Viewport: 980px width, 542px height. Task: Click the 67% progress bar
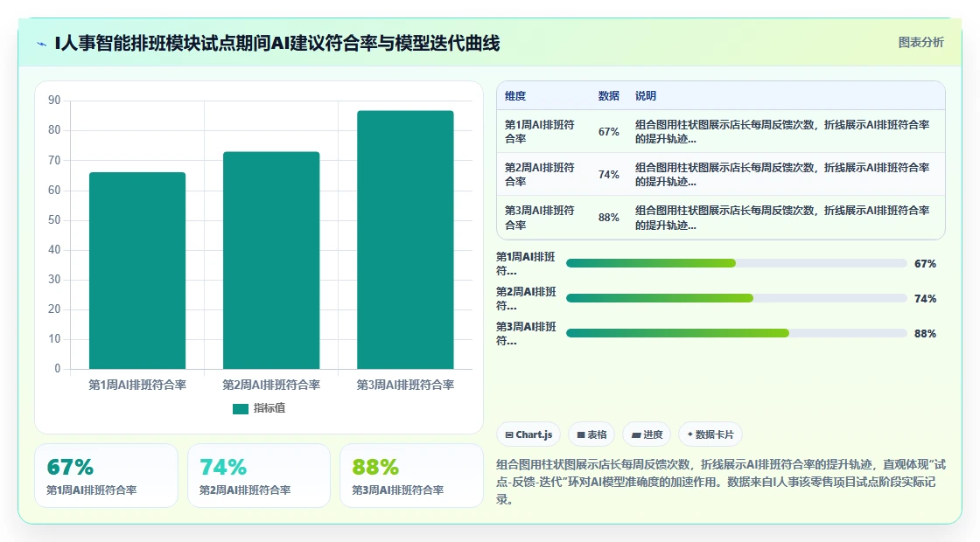click(736, 263)
